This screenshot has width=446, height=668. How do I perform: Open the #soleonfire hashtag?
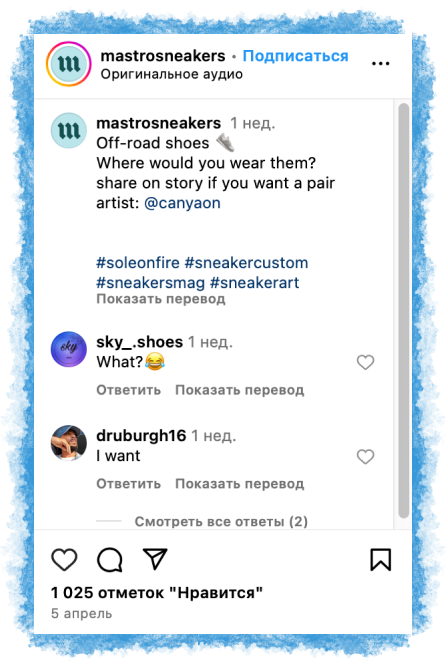click(138, 263)
